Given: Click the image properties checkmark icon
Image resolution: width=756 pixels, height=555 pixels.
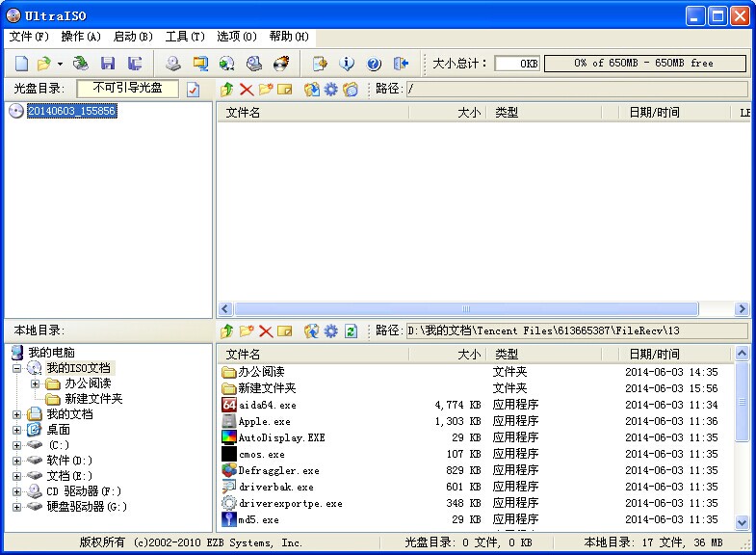Looking at the screenshot, I should pos(193,90).
